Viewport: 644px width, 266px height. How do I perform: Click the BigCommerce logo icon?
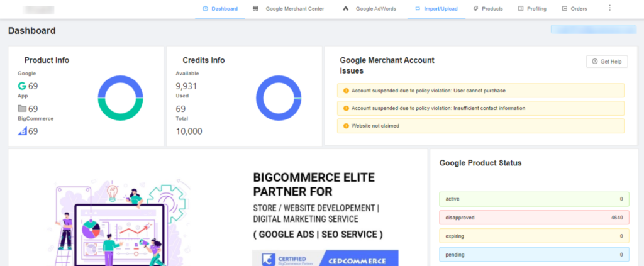tap(22, 131)
